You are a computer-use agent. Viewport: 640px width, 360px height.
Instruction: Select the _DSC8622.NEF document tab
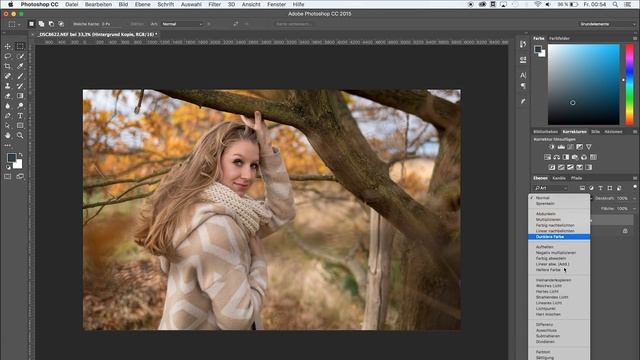[x=97, y=35]
